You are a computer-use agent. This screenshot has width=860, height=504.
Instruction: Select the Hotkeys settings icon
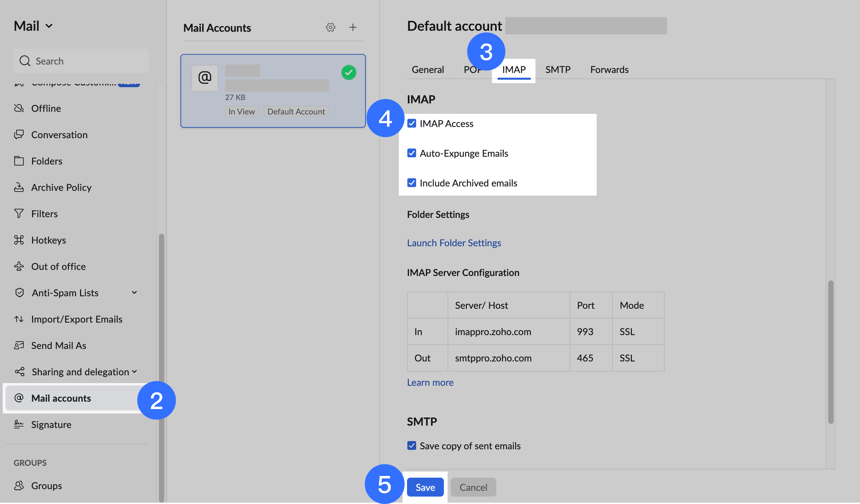click(x=20, y=240)
